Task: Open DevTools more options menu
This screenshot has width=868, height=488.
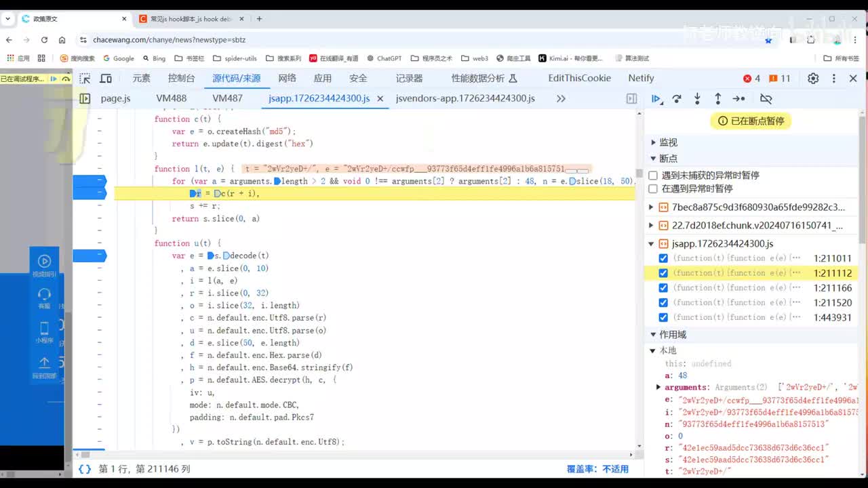Action: [x=834, y=79]
